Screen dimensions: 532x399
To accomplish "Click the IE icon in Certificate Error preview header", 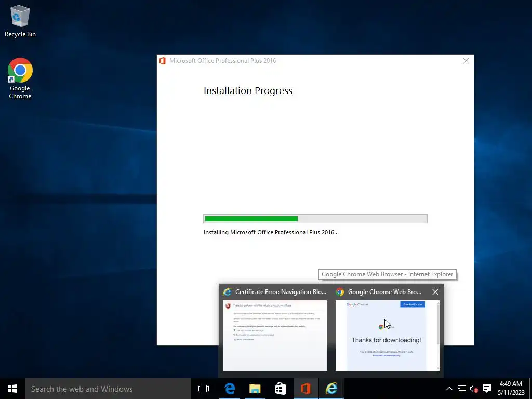I will coord(227,292).
